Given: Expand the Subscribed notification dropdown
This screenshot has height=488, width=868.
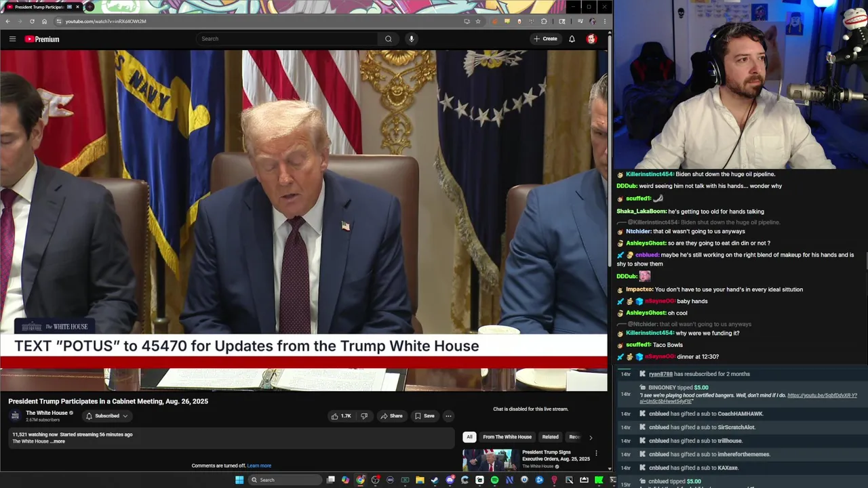Looking at the screenshot, I should tap(107, 415).
